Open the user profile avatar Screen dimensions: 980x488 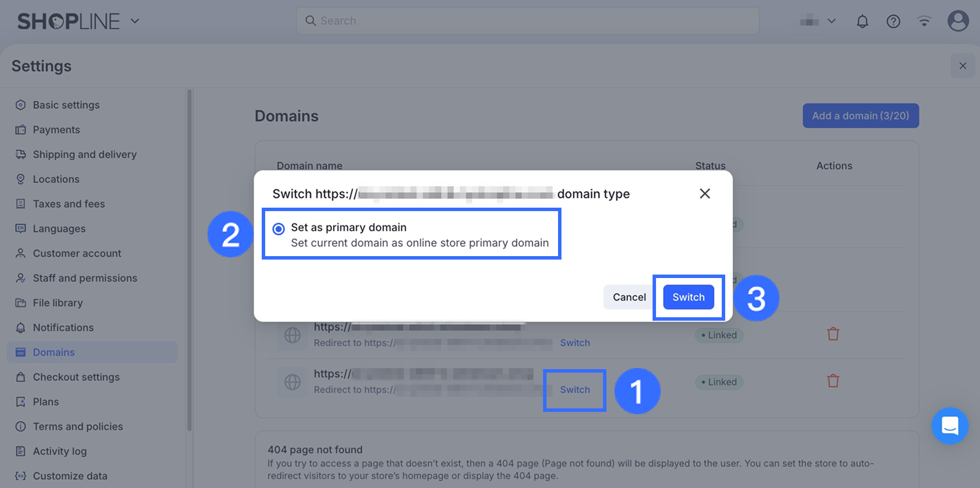coord(958,21)
